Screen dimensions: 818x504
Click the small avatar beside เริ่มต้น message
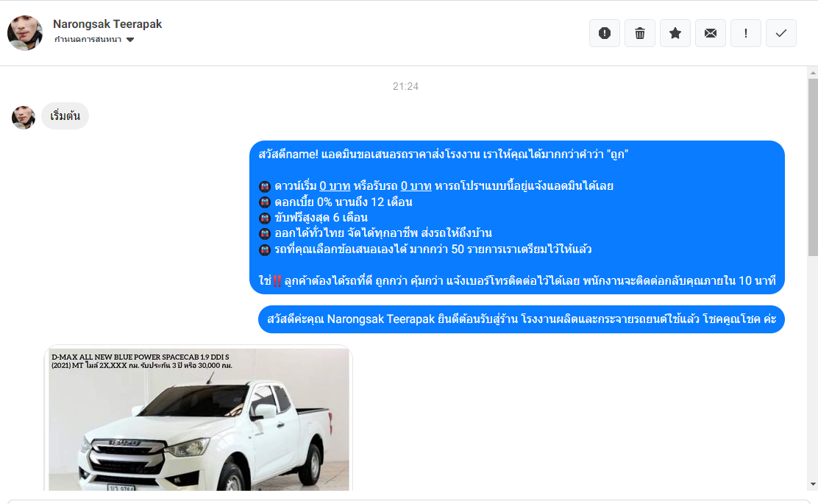24,118
